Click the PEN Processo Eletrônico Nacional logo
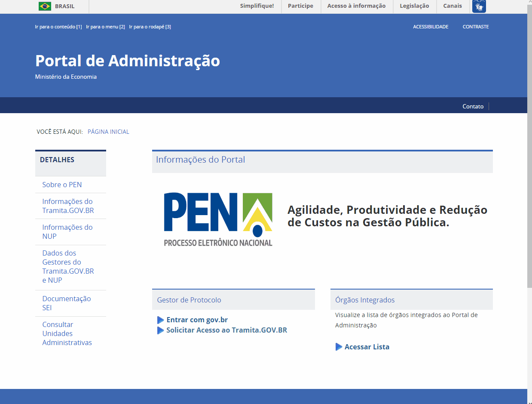This screenshot has height=404, width=532. point(218,219)
